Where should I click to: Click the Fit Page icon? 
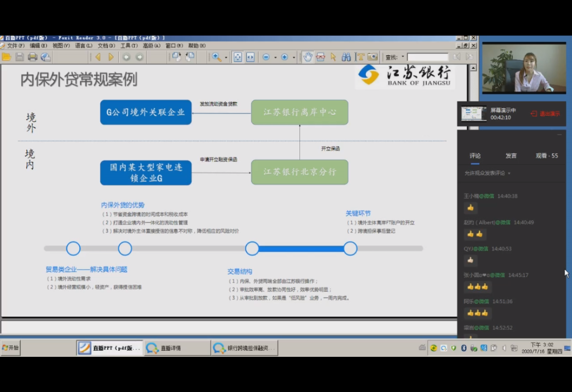point(237,57)
